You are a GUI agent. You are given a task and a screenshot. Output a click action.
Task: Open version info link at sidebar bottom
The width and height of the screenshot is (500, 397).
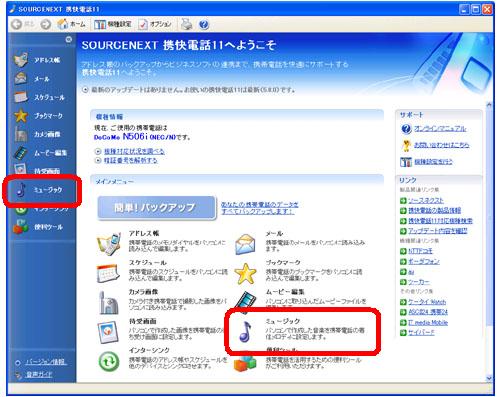pyautogui.click(x=46, y=362)
